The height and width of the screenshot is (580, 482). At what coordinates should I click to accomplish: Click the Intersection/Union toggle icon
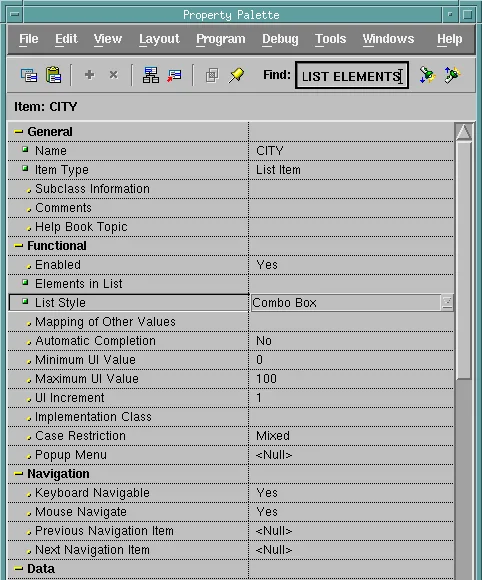(212, 75)
